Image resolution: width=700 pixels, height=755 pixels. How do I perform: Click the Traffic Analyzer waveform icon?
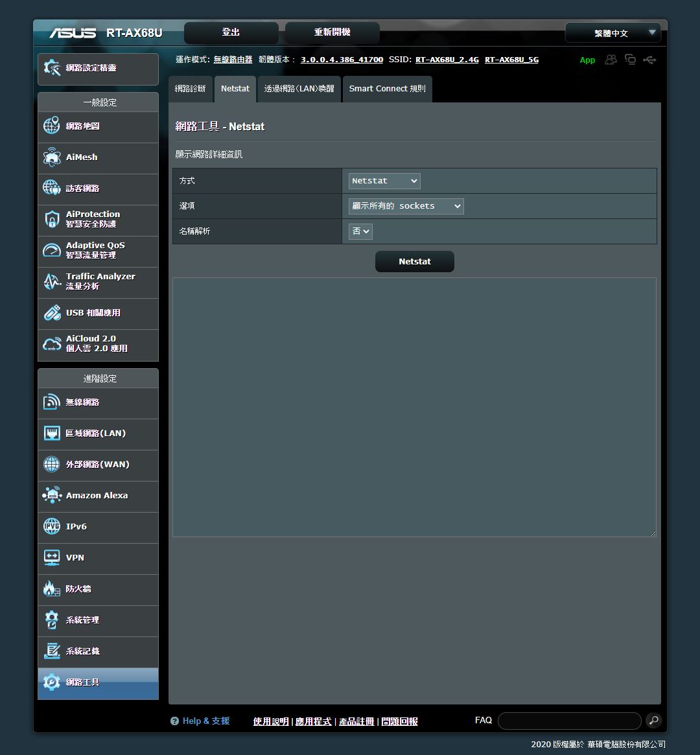[51, 281]
